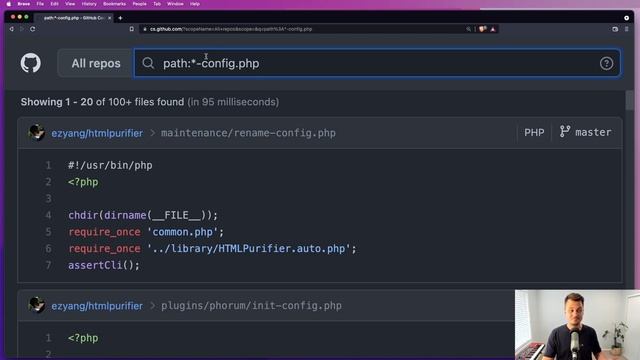Click code line '#!/usr/bin/php'

tap(110, 165)
